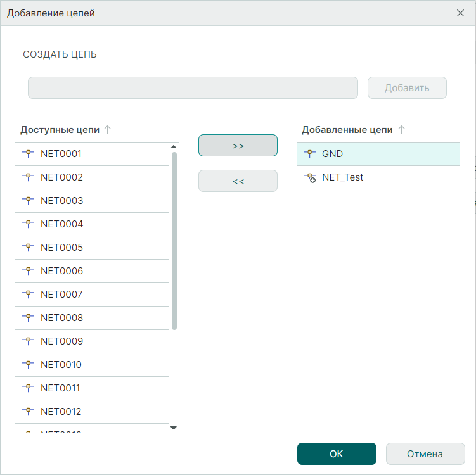Click the sort arrow beside Доступные цепи

[108, 130]
